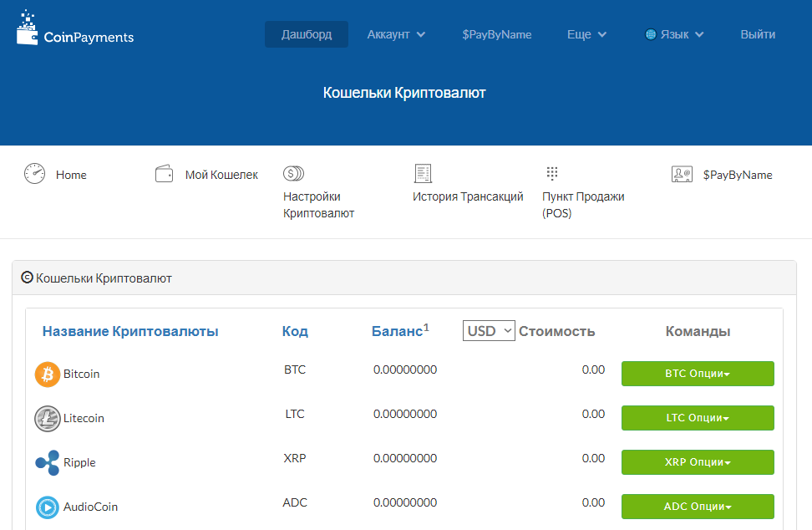Open $PayByName link in secondary menu
The width and height of the screenshot is (812, 530).
(738, 175)
